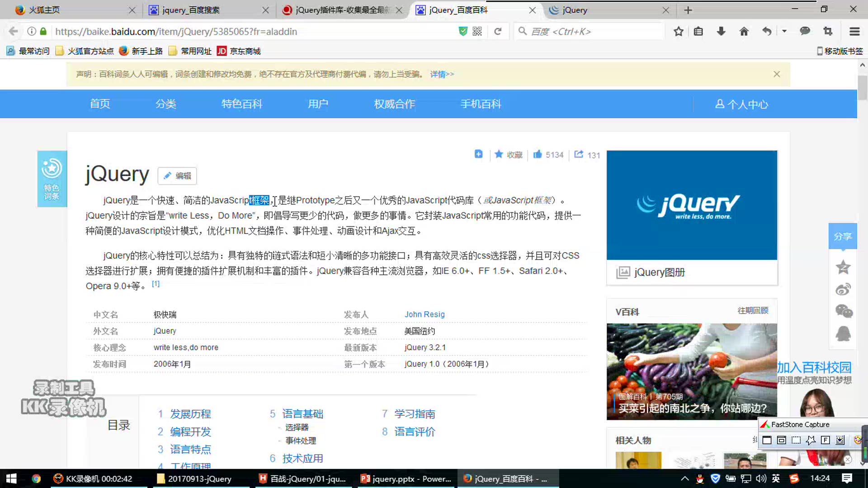Jump to 语言基础 in contents
The image size is (868, 488).
(303, 414)
